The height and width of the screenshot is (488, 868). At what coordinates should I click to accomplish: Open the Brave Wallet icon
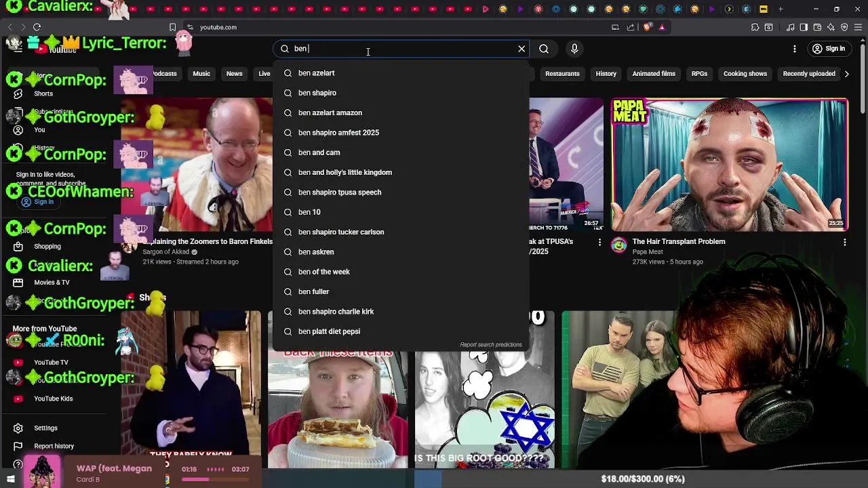[x=817, y=27]
